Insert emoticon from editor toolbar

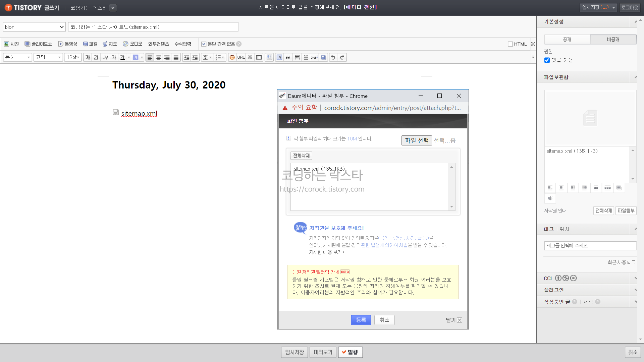click(232, 57)
